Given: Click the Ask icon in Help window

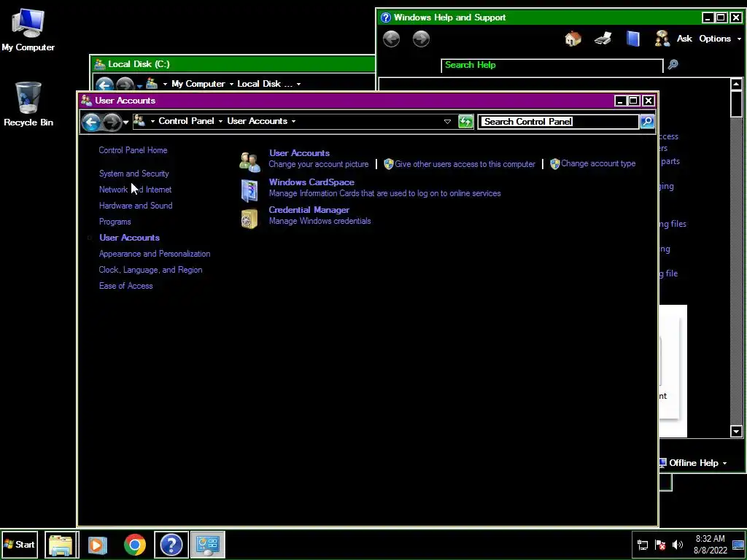Looking at the screenshot, I should coord(662,39).
